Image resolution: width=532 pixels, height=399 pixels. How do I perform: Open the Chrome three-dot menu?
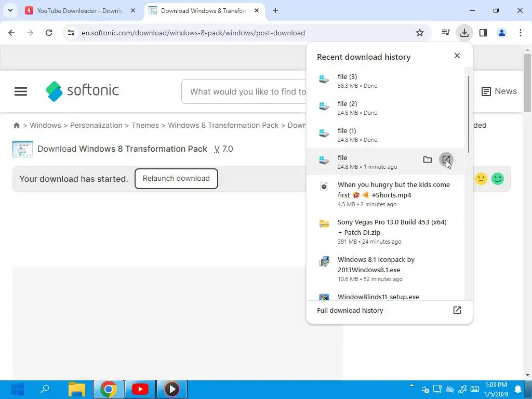click(x=521, y=33)
